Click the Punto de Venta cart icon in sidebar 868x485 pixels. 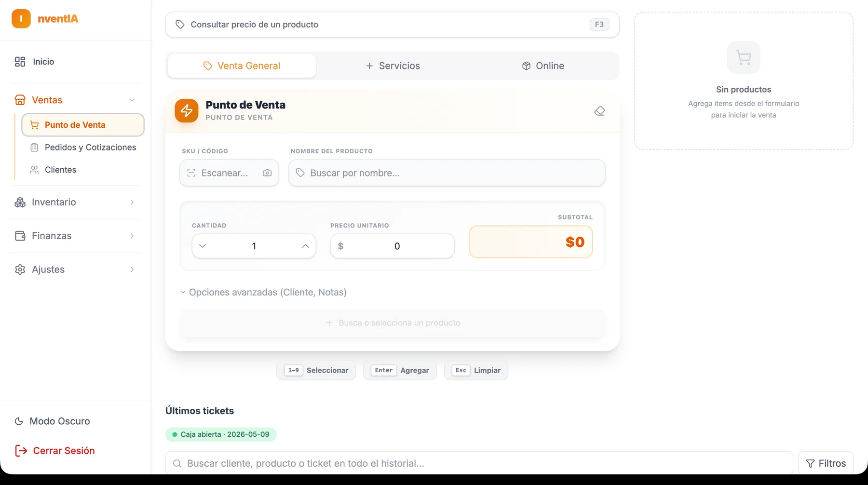[34, 125]
